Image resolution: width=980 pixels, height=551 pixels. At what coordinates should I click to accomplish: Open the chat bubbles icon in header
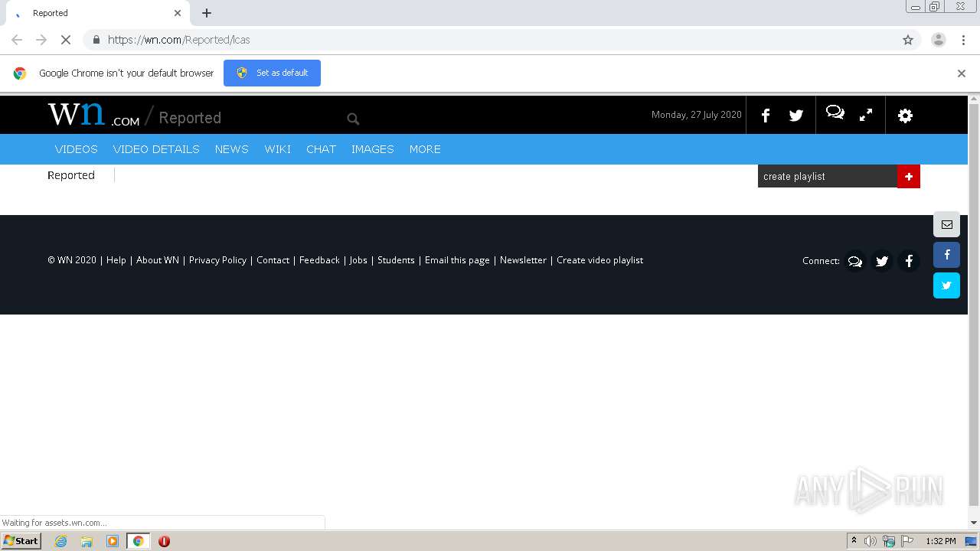tap(835, 113)
